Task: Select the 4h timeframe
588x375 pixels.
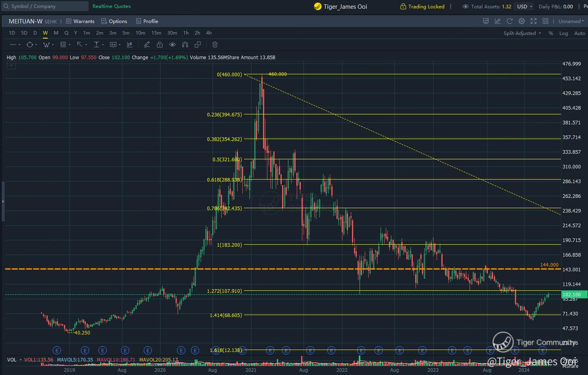Action: (209, 33)
